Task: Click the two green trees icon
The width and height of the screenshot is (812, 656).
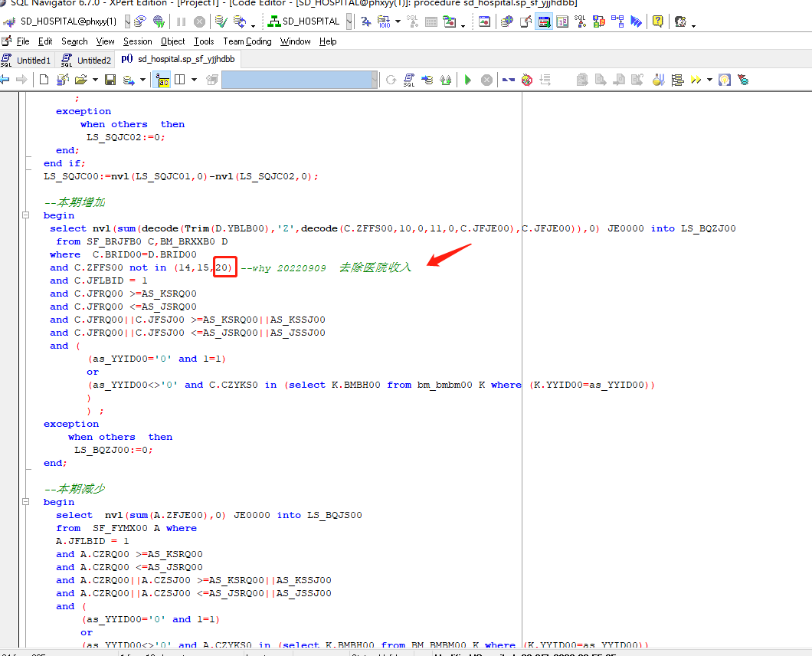Action: pos(445,80)
